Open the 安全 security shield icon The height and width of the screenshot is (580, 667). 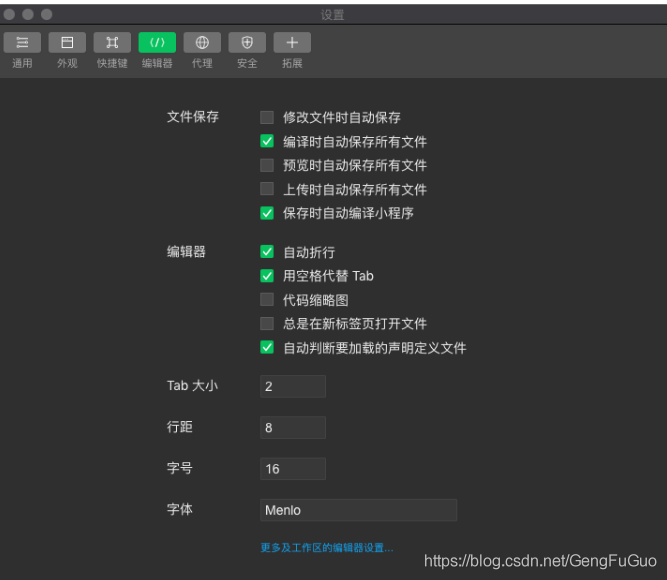pos(247,43)
